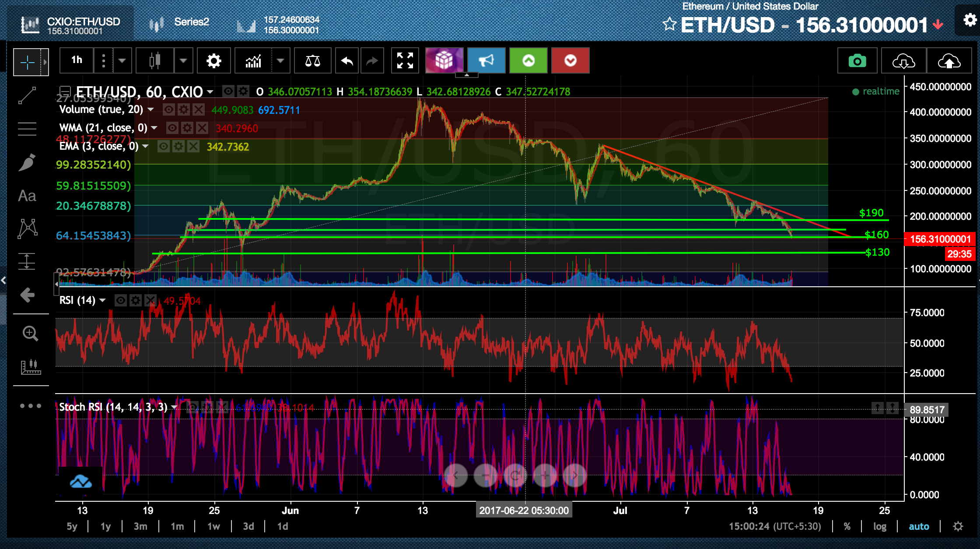This screenshot has width=980, height=549.
Task: Activate the zoom in magnifier tool
Action: (30, 334)
